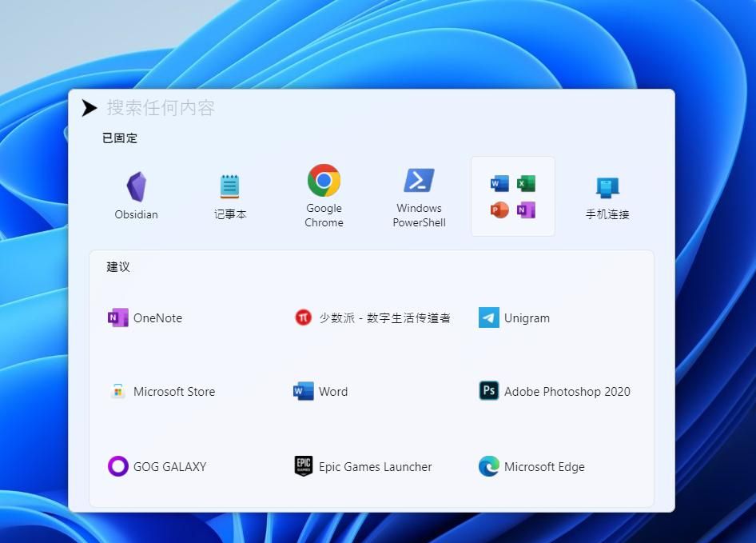Viewport: 756px width, 543px height.
Task: Start Epic Games Launcher
Action: tap(362, 466)
